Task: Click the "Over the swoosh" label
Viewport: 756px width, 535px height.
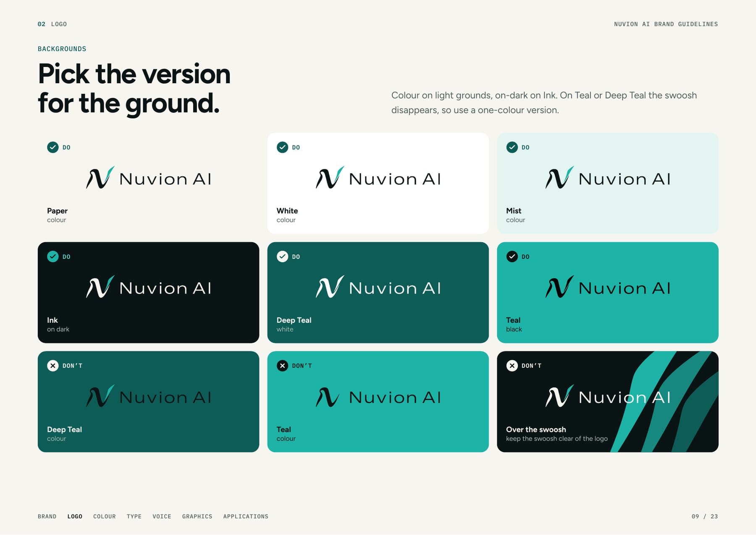Action: [536, 429]
